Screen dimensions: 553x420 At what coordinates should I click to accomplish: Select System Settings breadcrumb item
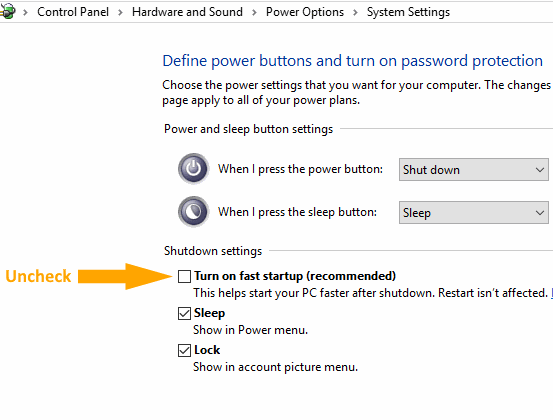click(408, 12)
